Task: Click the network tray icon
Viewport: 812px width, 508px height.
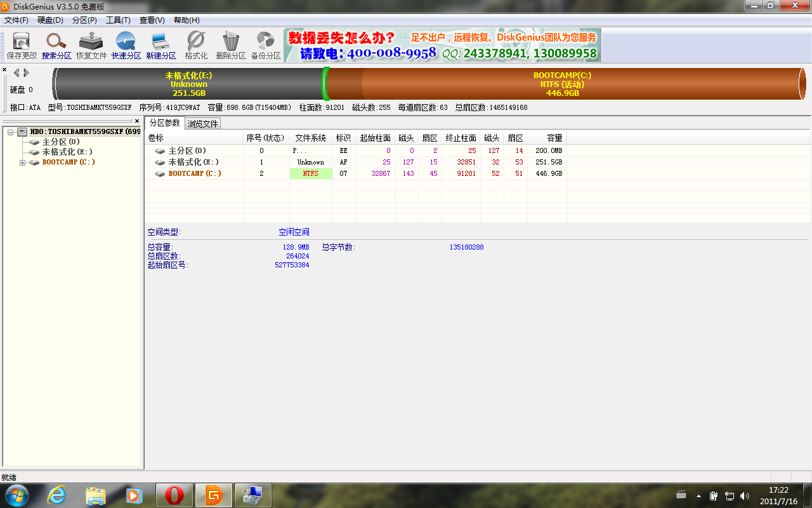Action: pos(730,495)
